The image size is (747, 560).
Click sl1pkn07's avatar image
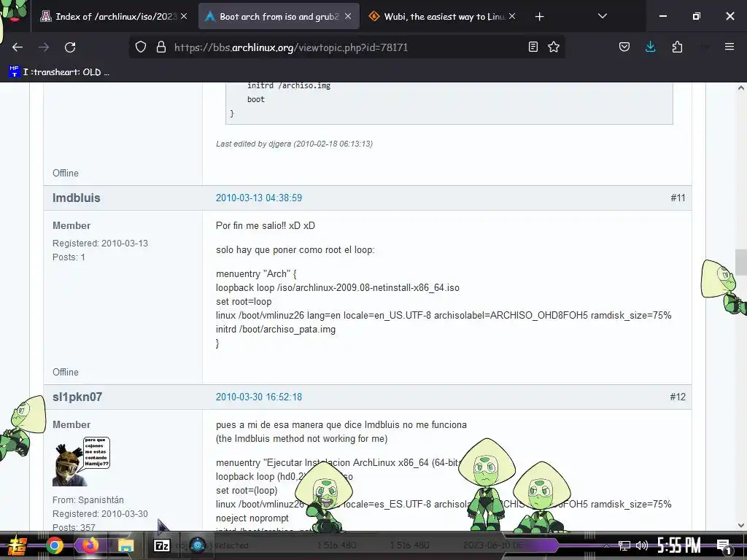tap(81, 462)
